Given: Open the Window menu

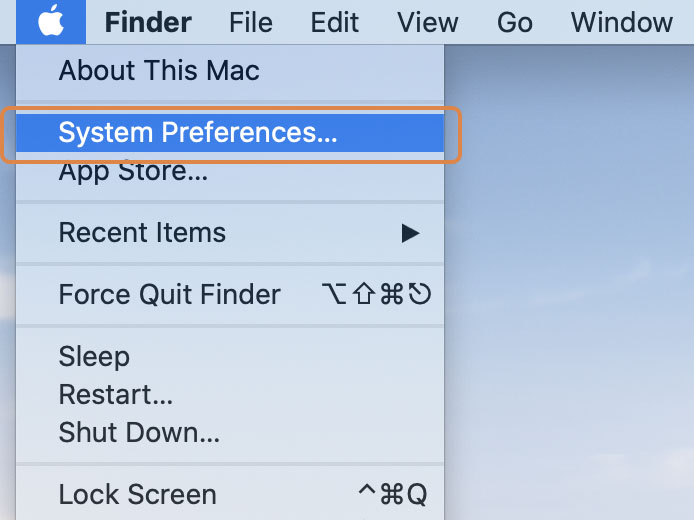Looking at the screenshot, I should pyautogui.click(x=621, y=22).
